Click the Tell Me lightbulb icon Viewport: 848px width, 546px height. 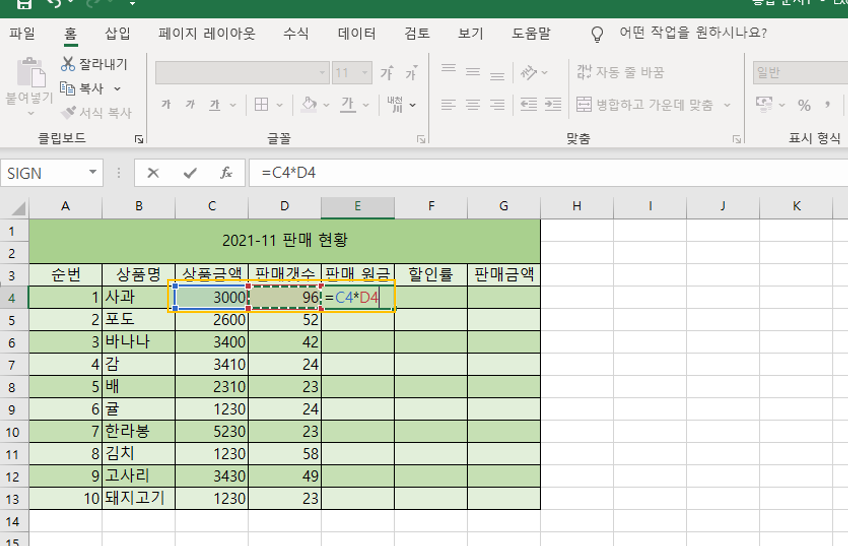[x=597, y=34]
